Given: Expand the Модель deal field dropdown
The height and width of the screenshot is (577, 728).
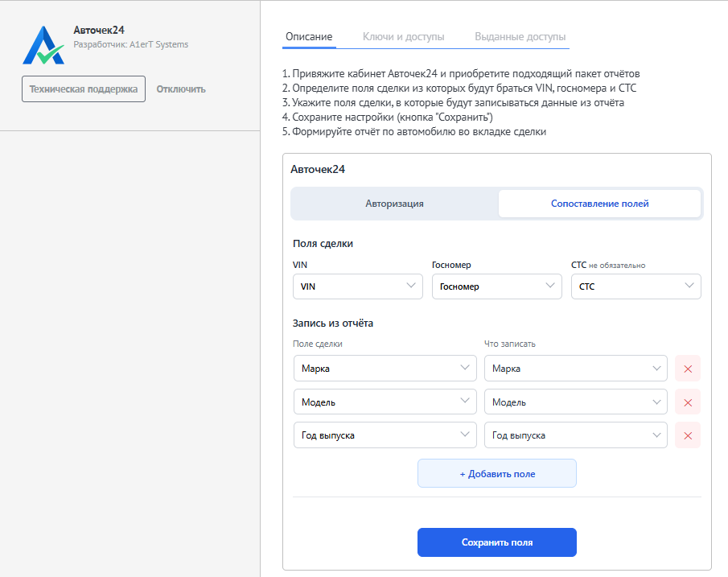Looking at the screenshot, I should pyautogui.click(x=385, y=402).
